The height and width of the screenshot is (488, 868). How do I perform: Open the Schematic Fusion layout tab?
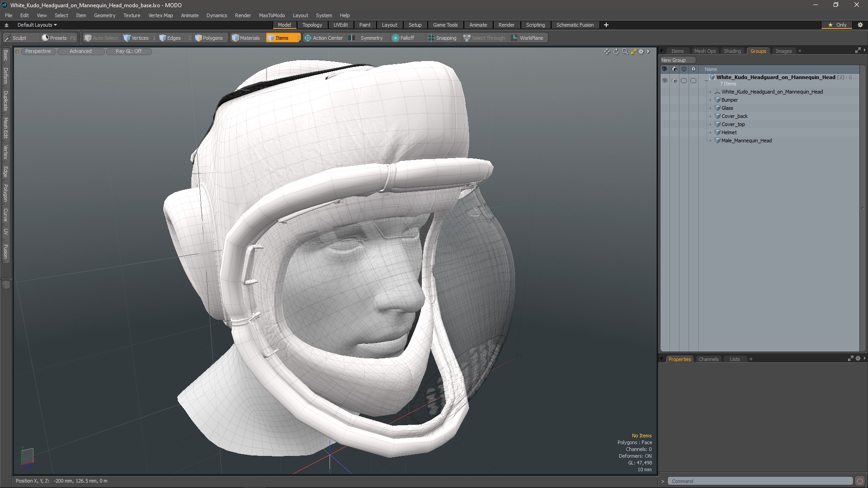[575, 25]
